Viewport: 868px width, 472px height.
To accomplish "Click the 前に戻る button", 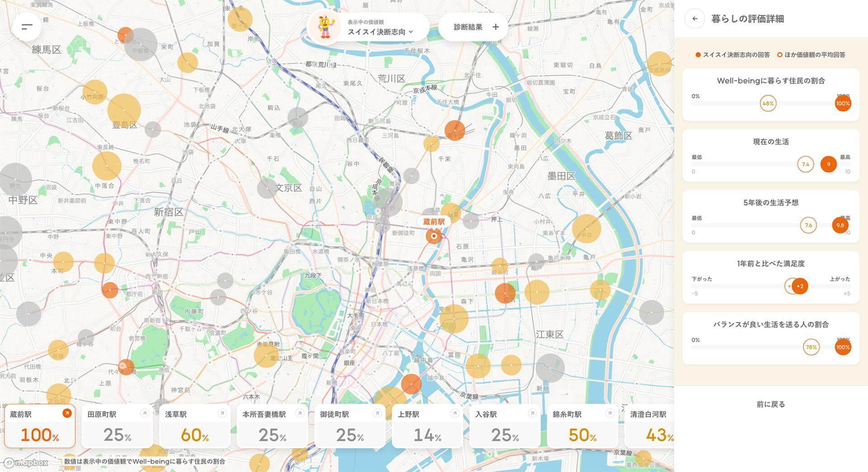I will [x=770, y=404].
